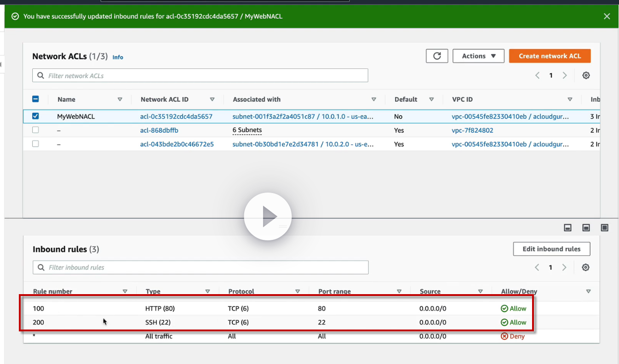The width and height of the screenshot is (619, 364).
Task: Open Network ACLs table settings gear
Action: point(586,75)
